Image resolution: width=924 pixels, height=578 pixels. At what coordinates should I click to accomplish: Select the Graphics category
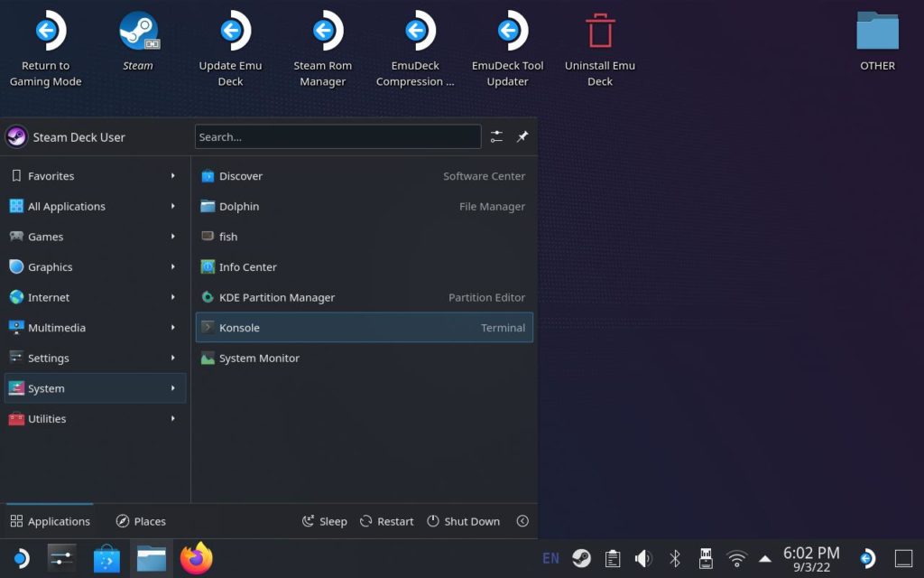point(95,267)
